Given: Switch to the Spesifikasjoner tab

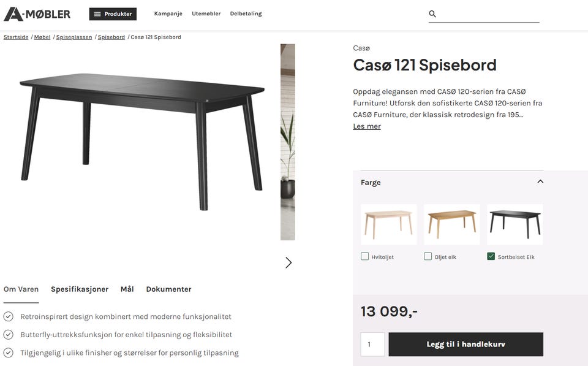Looking at the screenshot, I should (x=80, y=289).
